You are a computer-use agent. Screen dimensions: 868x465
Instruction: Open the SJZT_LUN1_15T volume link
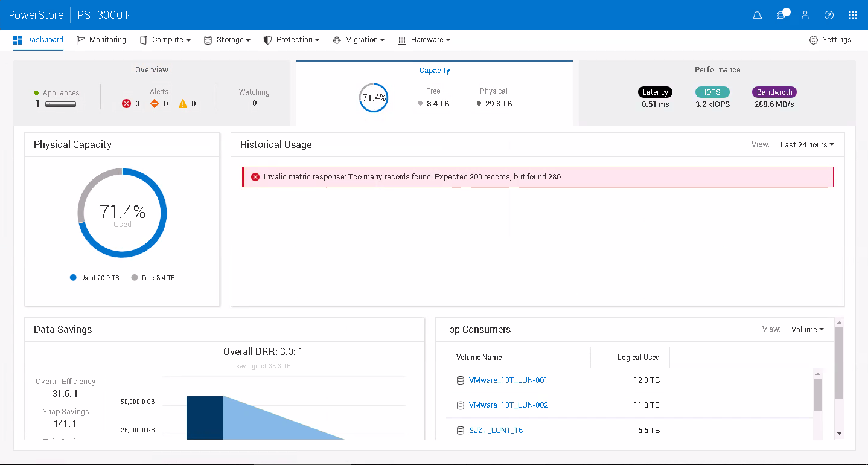click(497, 431)
